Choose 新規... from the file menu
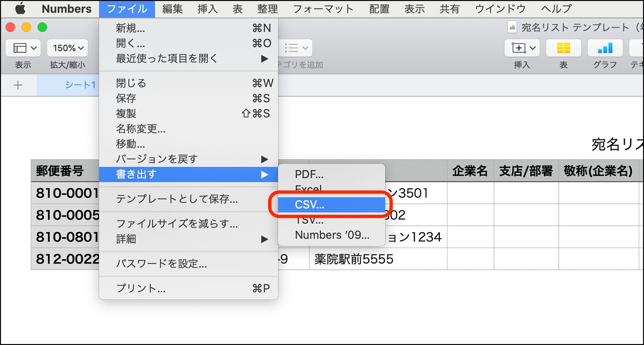Image resolution: width=644 pixels, height=345 pixels. [x=188, y=28]
